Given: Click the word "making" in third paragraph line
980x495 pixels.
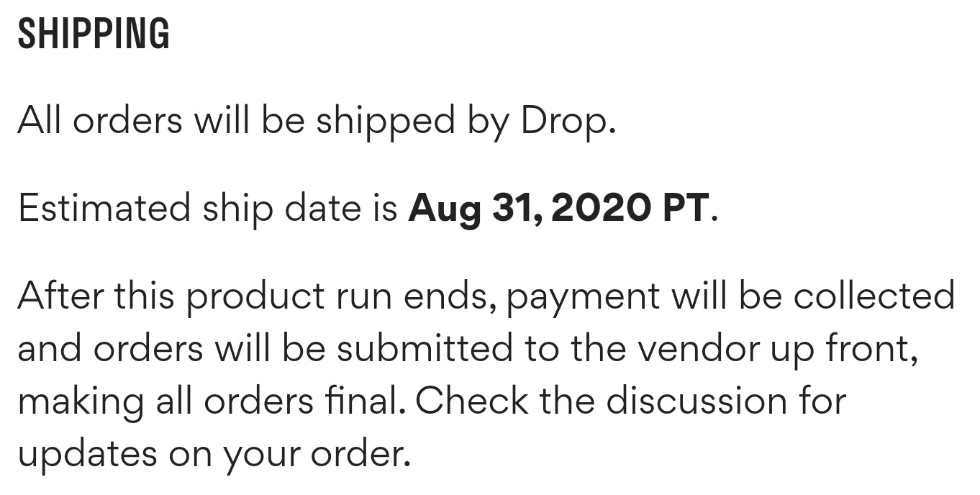Looking at the screenshot, I should 81,402.
